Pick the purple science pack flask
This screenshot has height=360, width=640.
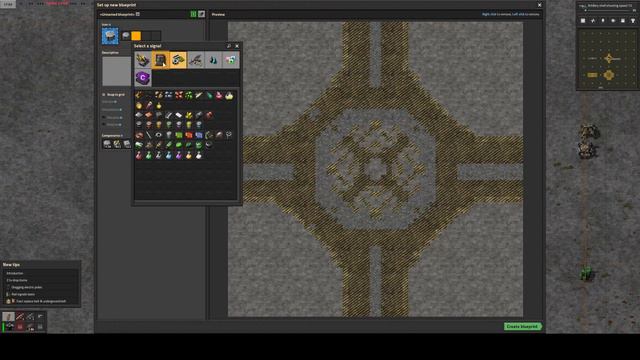[x=179, y=155]
